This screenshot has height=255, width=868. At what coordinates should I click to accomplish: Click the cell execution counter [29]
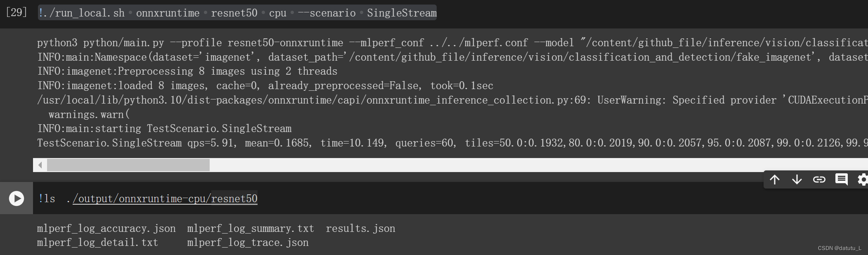click(17, 12)
